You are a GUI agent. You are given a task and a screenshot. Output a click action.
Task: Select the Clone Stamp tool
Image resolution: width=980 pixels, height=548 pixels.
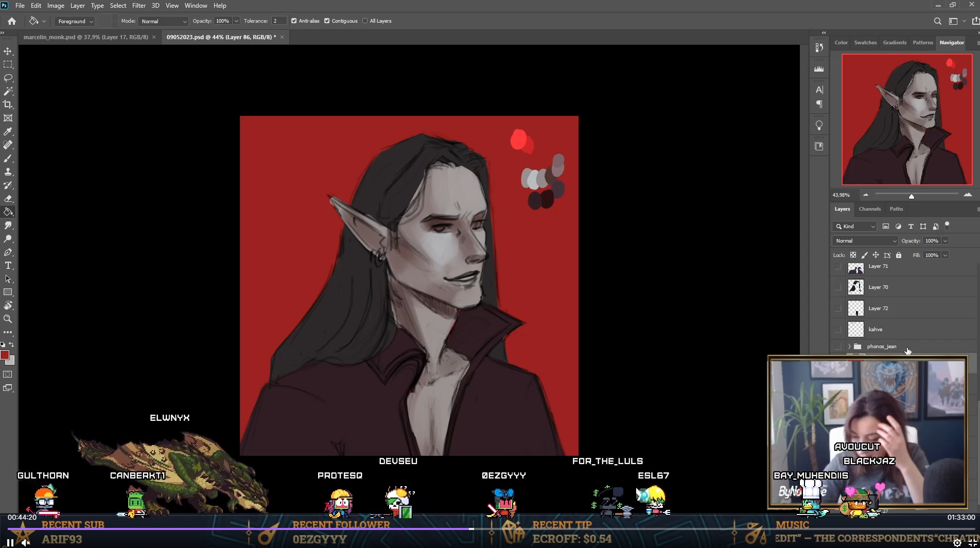[x=8, y=172]
